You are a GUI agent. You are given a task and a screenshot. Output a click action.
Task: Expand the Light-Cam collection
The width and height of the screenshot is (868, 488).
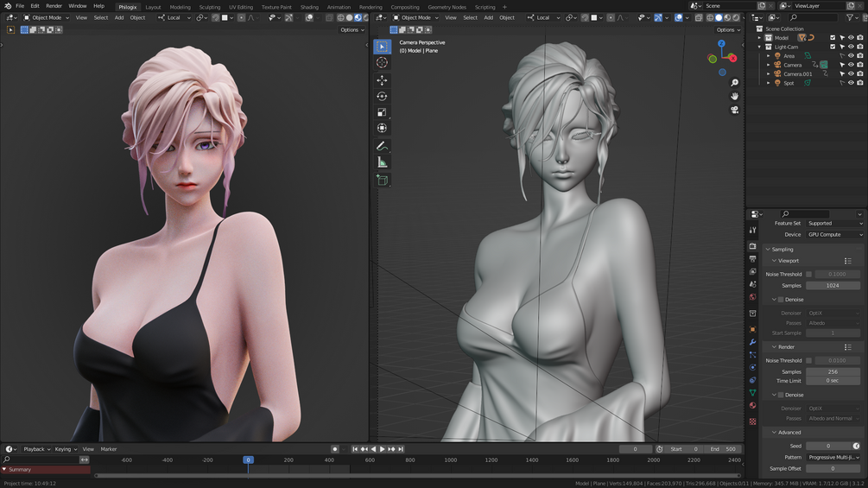click(759, 47)
